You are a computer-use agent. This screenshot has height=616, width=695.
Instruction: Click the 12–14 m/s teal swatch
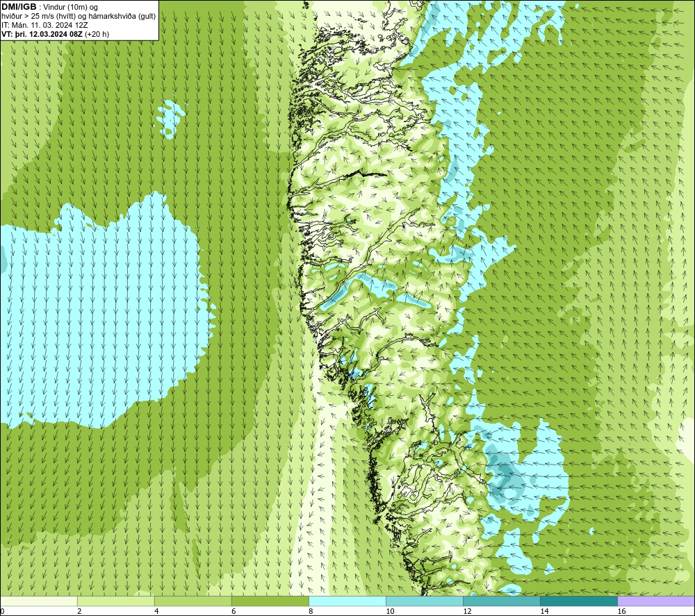click(501, 601)
